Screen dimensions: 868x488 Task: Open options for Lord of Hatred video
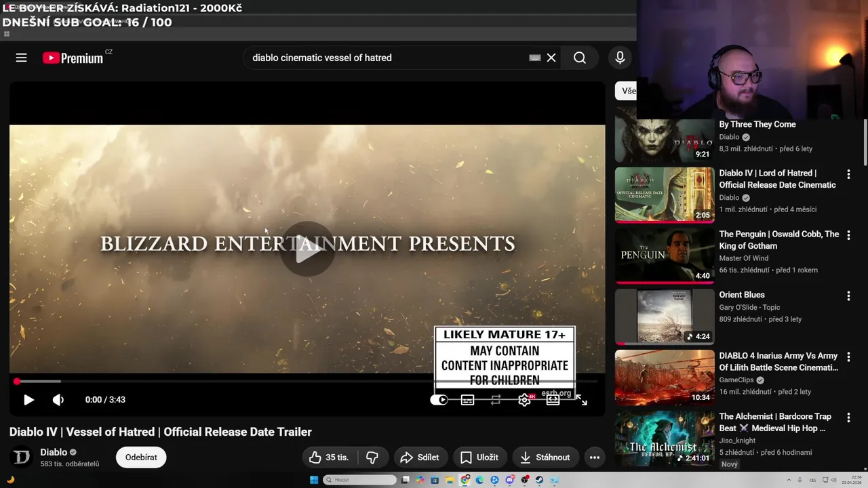point(848,174)
